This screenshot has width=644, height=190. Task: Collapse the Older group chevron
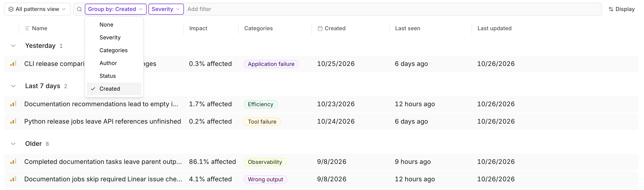click(13, 144)
